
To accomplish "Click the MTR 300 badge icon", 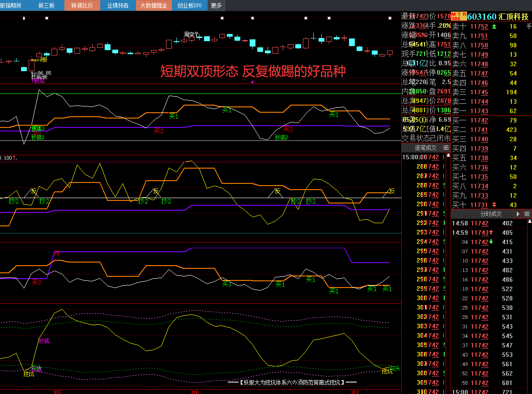I will [459, 16].
